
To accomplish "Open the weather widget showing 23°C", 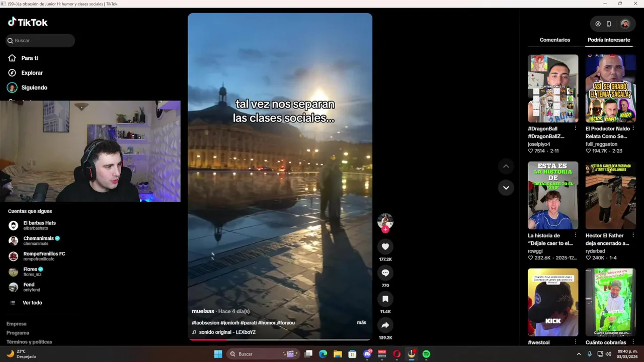I will point(22,354).
